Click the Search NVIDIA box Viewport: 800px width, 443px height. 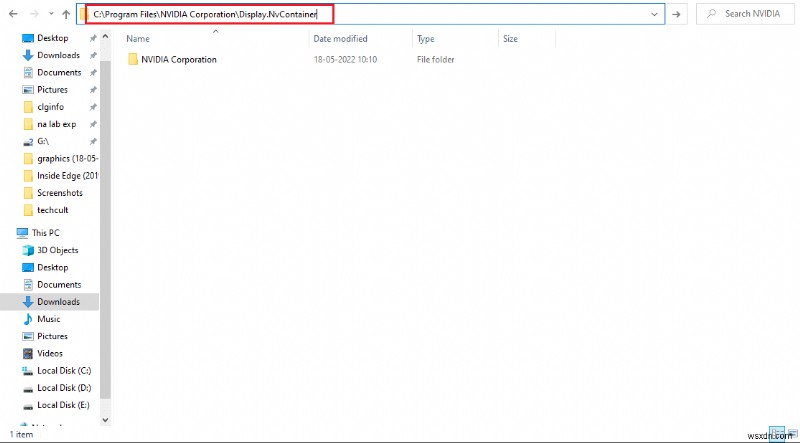click(x=744, y=14)
